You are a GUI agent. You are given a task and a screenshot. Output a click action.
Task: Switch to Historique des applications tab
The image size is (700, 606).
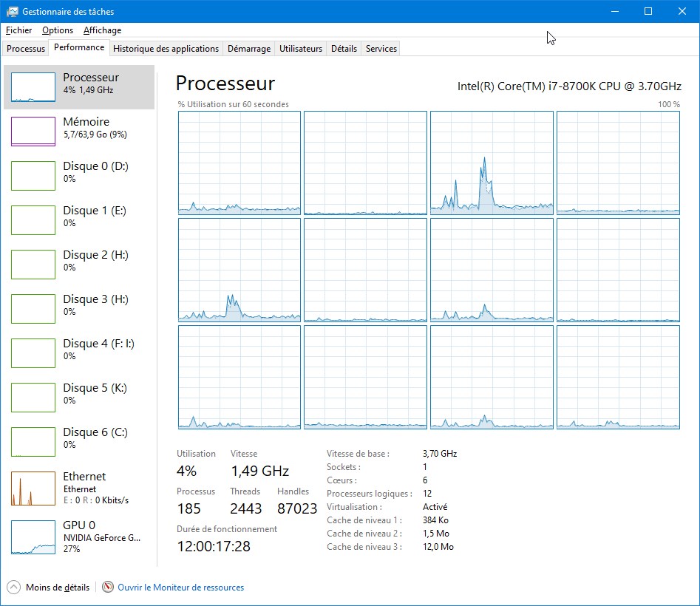click(166, 49)
